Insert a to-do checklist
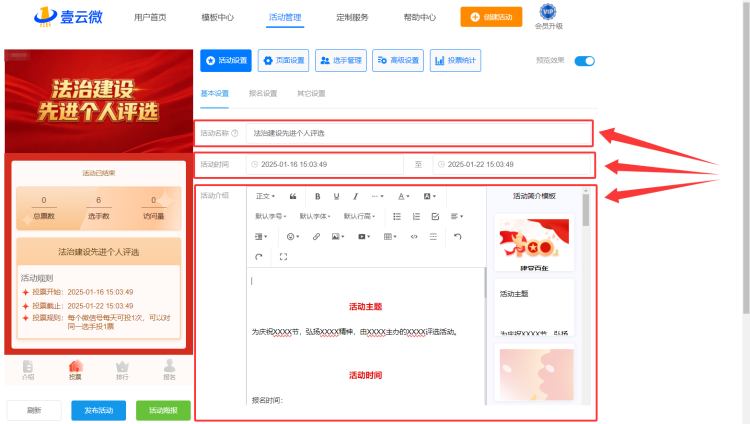 pyautogui.click(x=435, y=216)
